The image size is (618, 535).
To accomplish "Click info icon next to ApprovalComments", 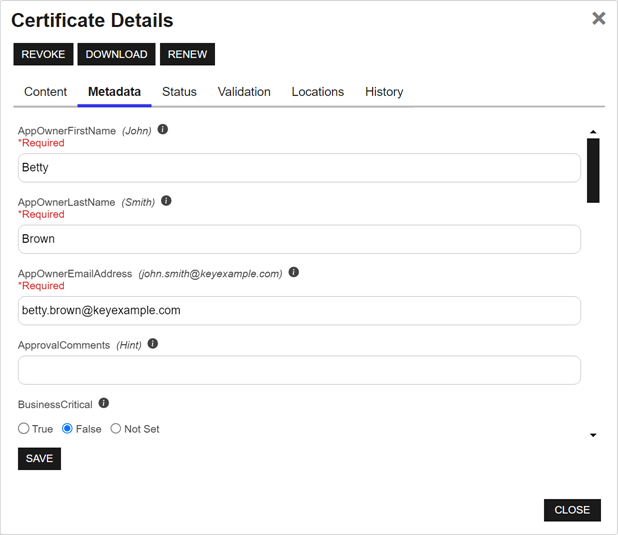I will click(153, 343).
